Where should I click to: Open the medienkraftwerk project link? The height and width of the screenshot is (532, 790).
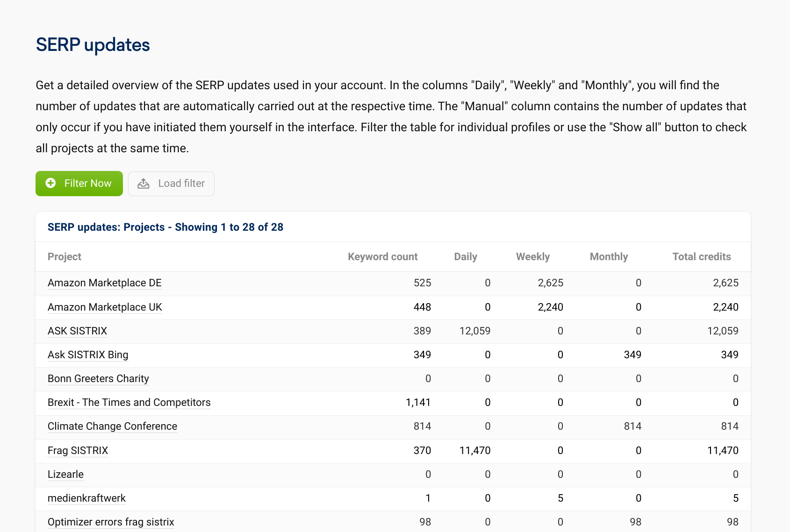pyautogui.click(x=86, y=498)
